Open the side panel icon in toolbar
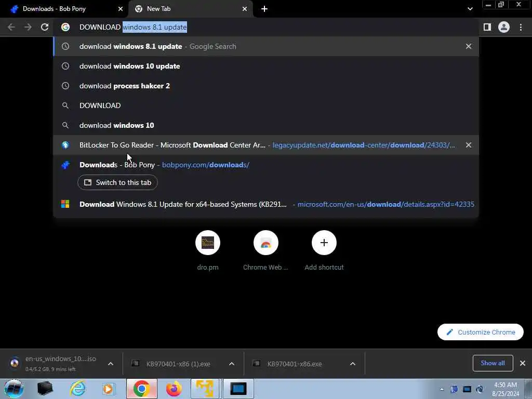 (x=487, y=27)
